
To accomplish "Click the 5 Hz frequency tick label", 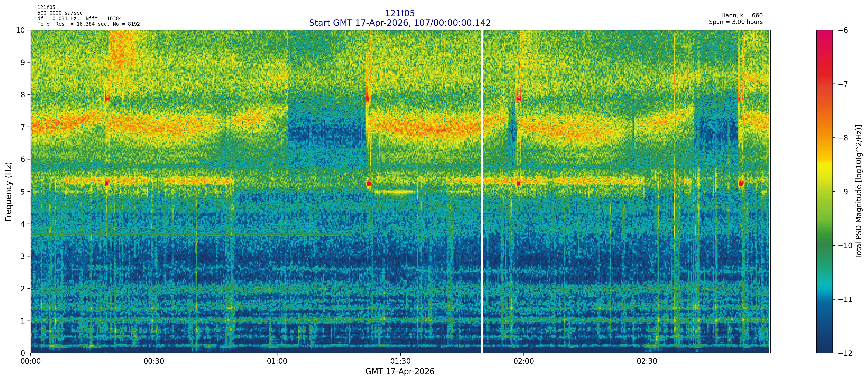I will coord(23,192).
